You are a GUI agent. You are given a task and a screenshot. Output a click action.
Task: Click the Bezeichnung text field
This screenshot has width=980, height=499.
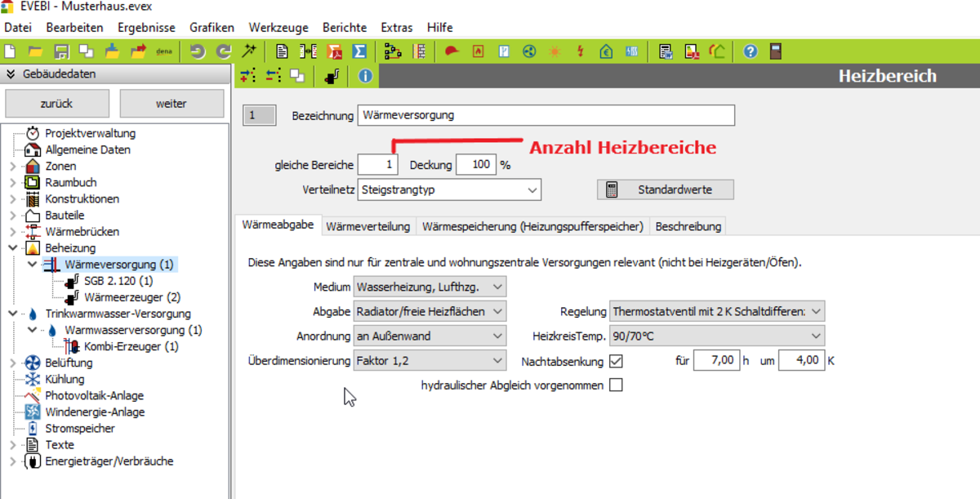tap(546, 115)
